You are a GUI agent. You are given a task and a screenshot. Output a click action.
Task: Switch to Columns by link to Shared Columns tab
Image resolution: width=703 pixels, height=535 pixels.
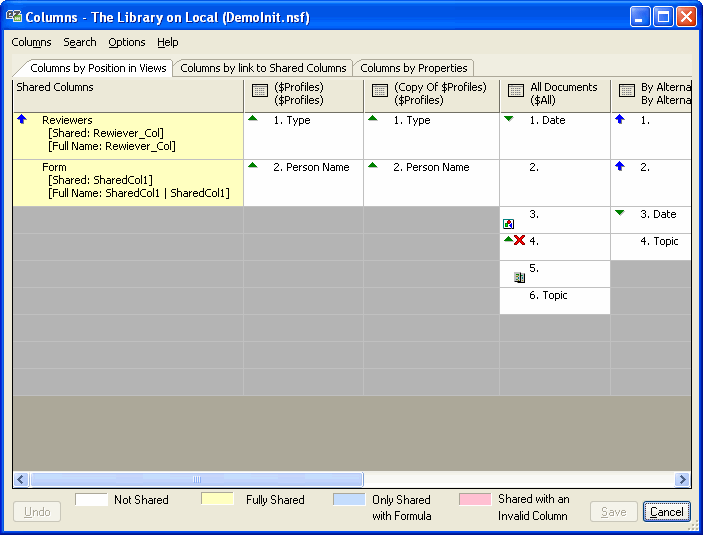[263, 68]
